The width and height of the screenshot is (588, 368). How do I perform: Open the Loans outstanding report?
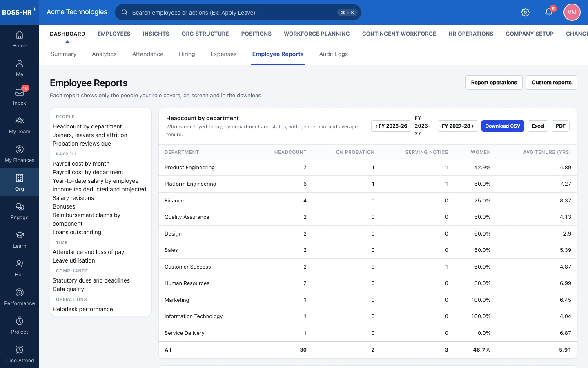pyautogui.click(x=77, y=232)
